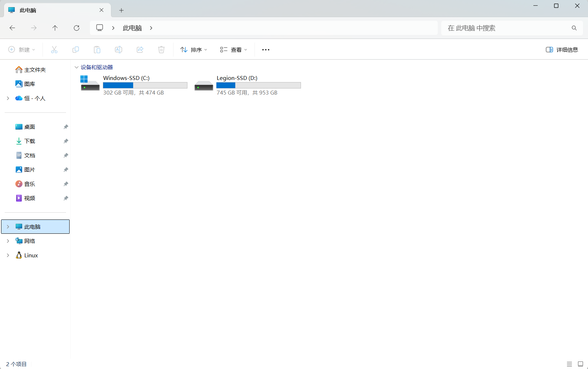Image resolution: width=588 pixels, height=369 pixels.
Task: Unpin 视频 using its pin icon
Action: [66, 198]
